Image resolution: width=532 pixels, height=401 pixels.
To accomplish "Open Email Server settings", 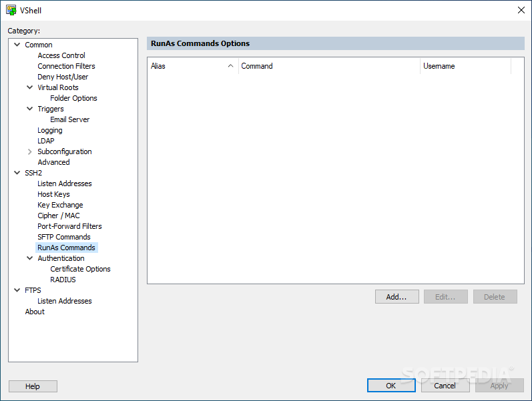I will [x=70, y=119].
